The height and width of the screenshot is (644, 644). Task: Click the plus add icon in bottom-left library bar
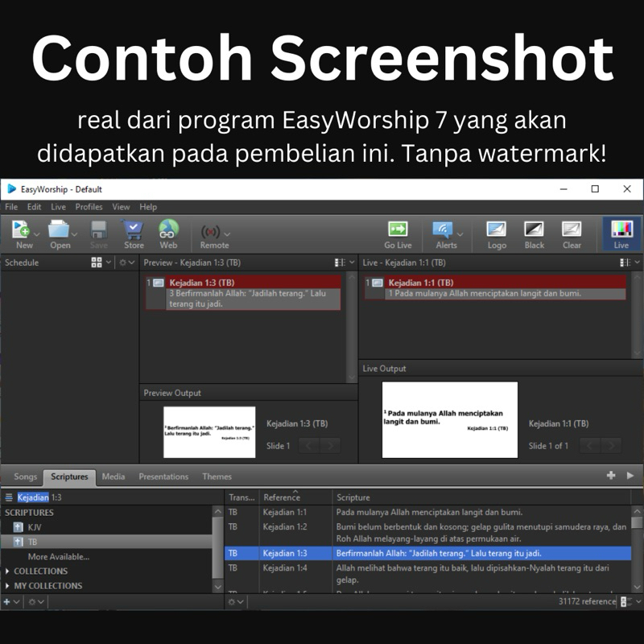pos(7,601)
